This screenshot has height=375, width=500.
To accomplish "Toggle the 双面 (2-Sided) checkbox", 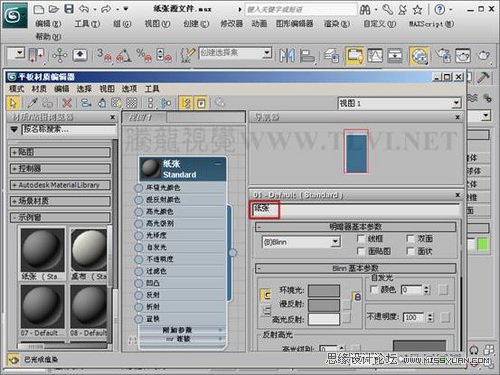I will tap(411, 239).
